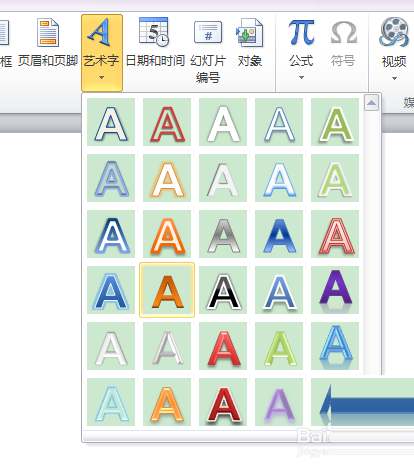Screen dimensions: 414x469
Task: Insert an 对象 object
Action: [x=250, y=43]
